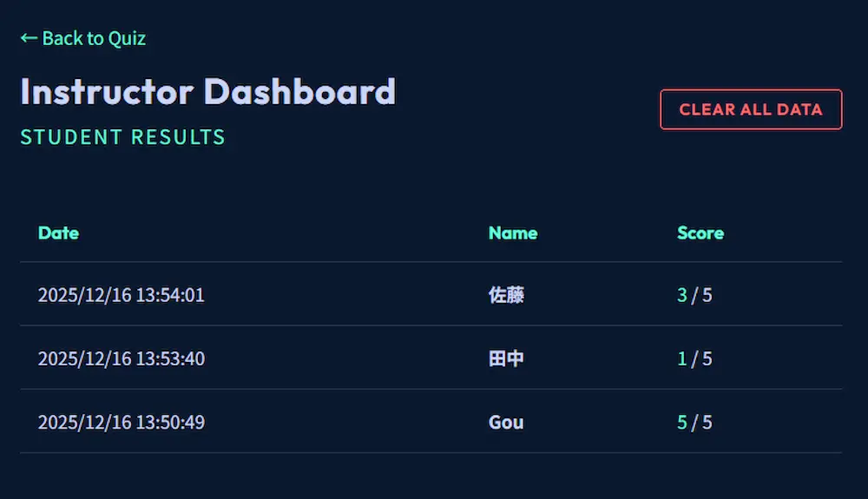
Task: Click the left arrow beside Back to Quiz
Action: [x=29, y=38]
